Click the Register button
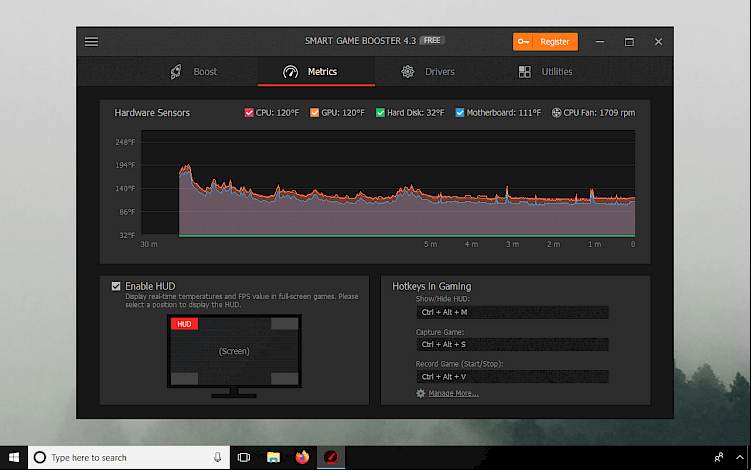The height and width of the screenshot is (470, 751). [545, 42]
